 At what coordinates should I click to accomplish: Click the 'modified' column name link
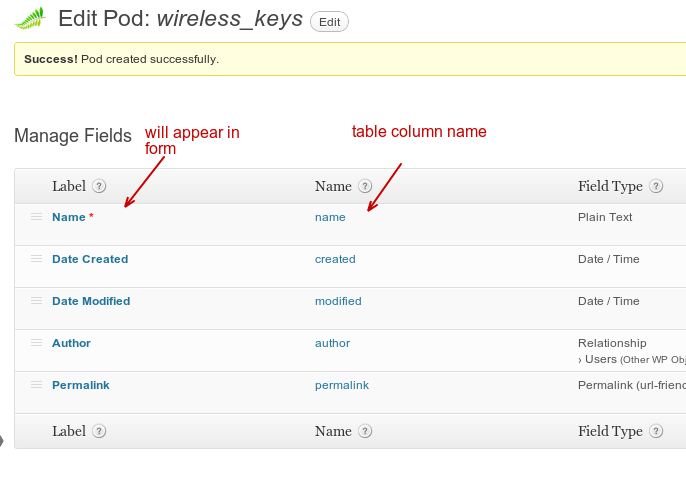click(338, 301)
